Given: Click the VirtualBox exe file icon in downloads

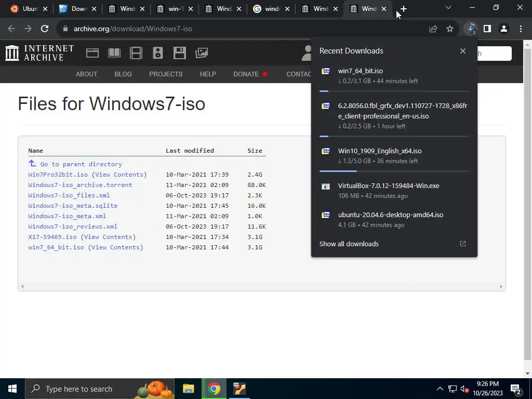Looking at the screenshot, I should [326, 187].
